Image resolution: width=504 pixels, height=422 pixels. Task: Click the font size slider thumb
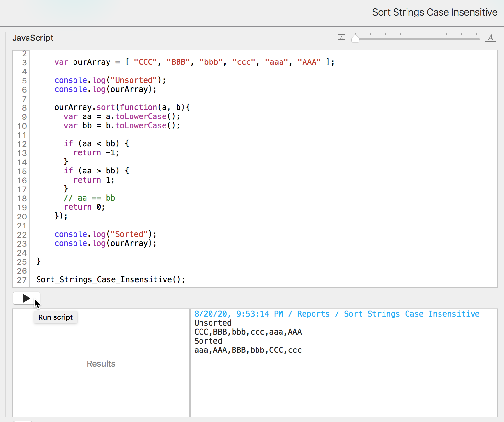click(x=355, y=39)
